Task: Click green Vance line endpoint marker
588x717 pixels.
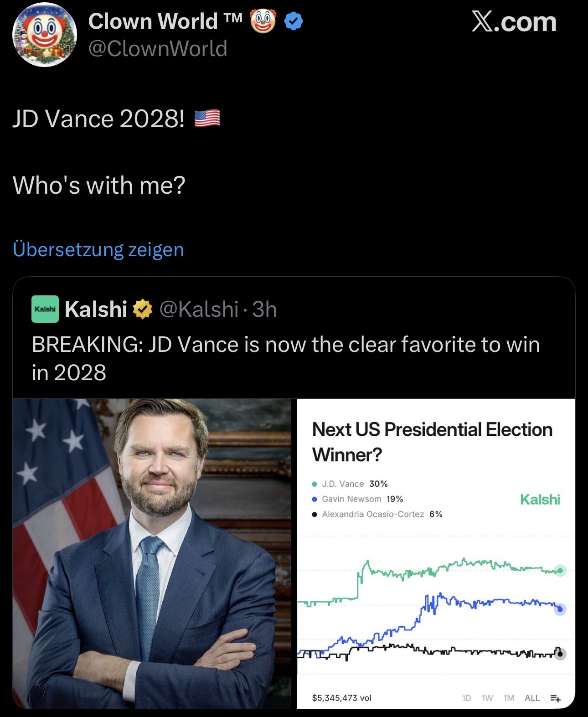Action: (x=560, y=570)
